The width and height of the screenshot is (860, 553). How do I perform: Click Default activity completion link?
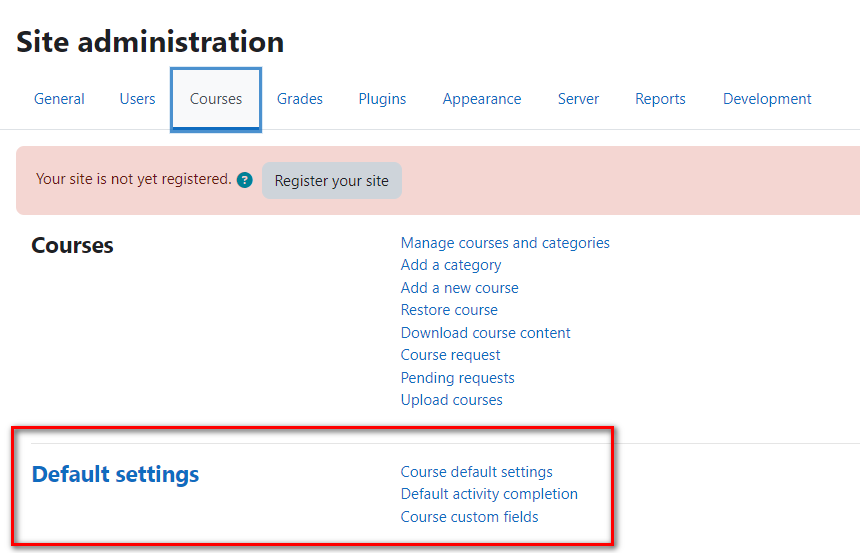coord(489,494)
